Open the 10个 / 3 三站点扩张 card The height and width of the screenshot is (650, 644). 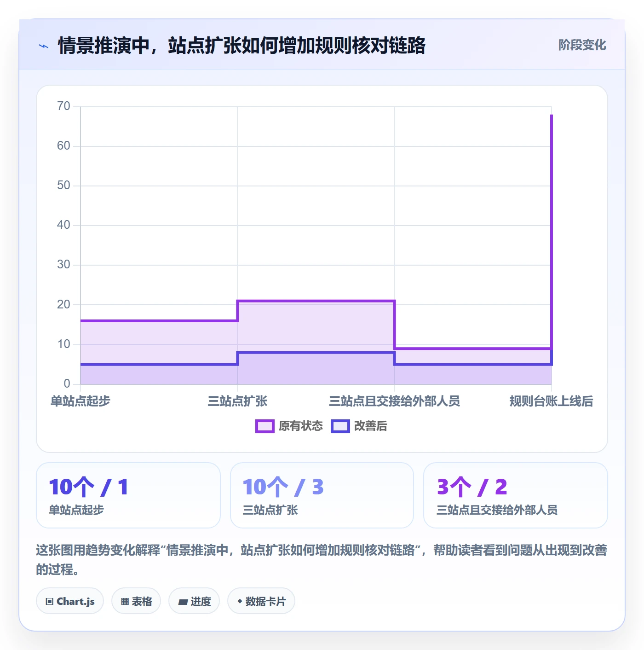click(322, 495)
